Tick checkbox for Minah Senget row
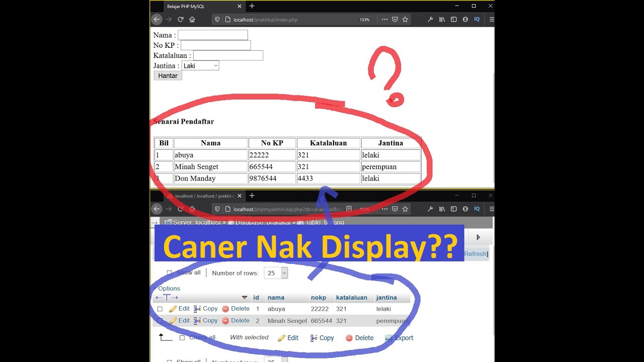 pyautogui.click(x=160, y=321)
